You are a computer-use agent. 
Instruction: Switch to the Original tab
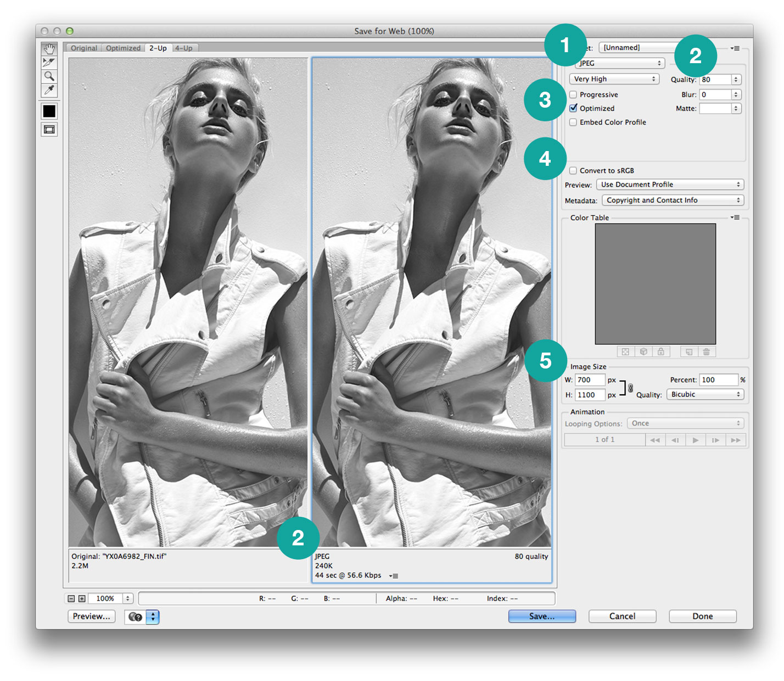point(83,48)
